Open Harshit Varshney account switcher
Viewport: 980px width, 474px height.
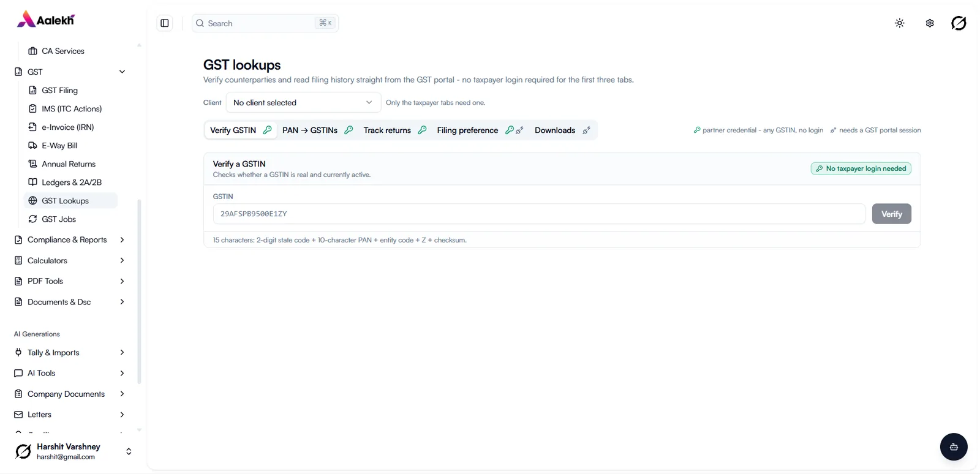point(73,451)
